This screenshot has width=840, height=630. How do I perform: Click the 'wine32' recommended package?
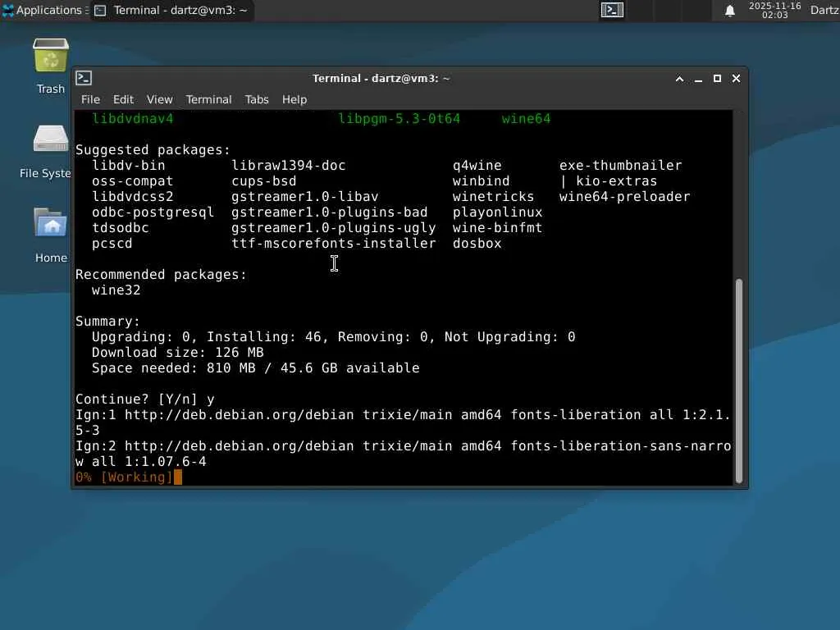click(116, 290)
